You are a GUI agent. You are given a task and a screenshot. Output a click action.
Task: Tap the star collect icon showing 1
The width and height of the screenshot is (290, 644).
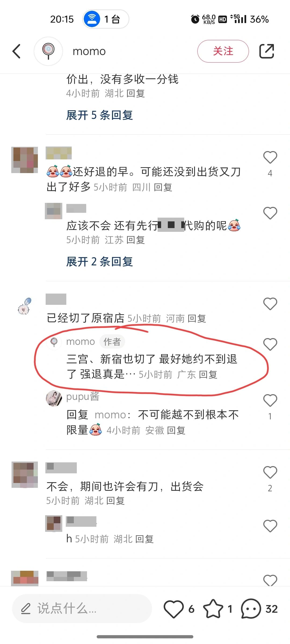click(213, 609)
